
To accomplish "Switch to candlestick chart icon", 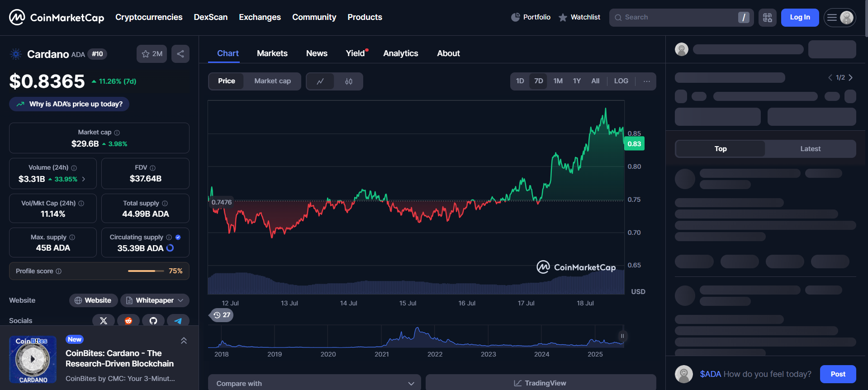I will [x=349, y=81].
